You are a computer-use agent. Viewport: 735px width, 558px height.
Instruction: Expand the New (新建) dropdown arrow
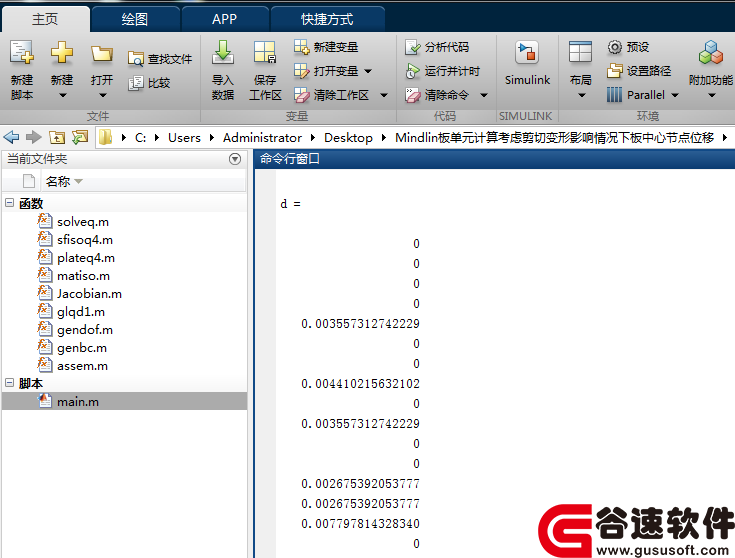click(x=62, y=95)
